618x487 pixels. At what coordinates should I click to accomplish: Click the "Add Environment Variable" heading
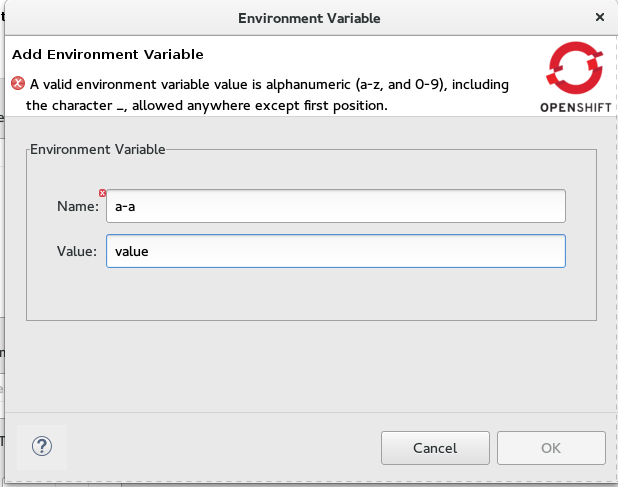[x=108, y=54]
